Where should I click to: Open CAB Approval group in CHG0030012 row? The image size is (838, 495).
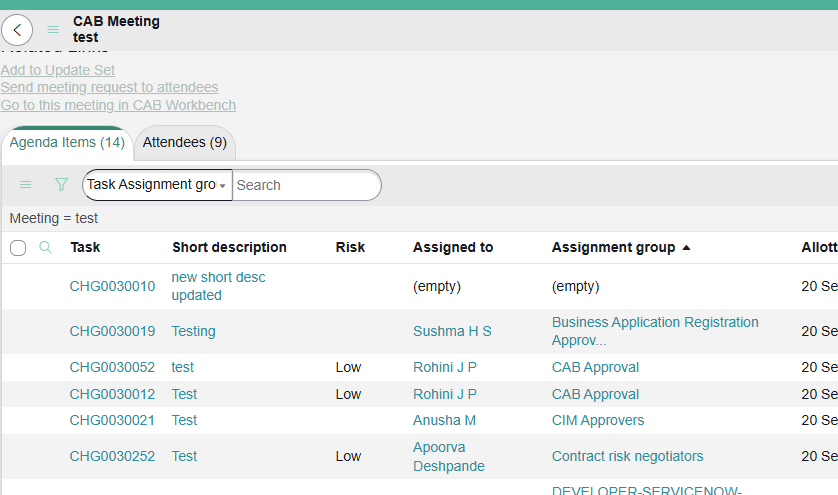595,395
